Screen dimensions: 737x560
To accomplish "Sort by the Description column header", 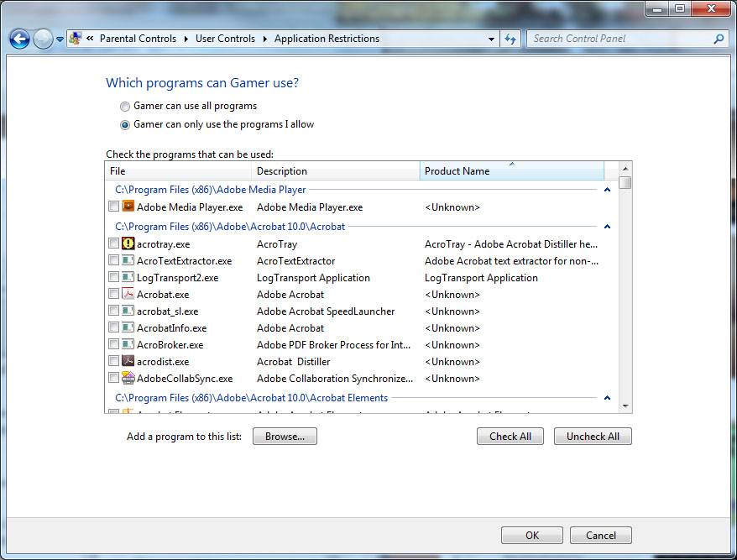I will (336, 171).
